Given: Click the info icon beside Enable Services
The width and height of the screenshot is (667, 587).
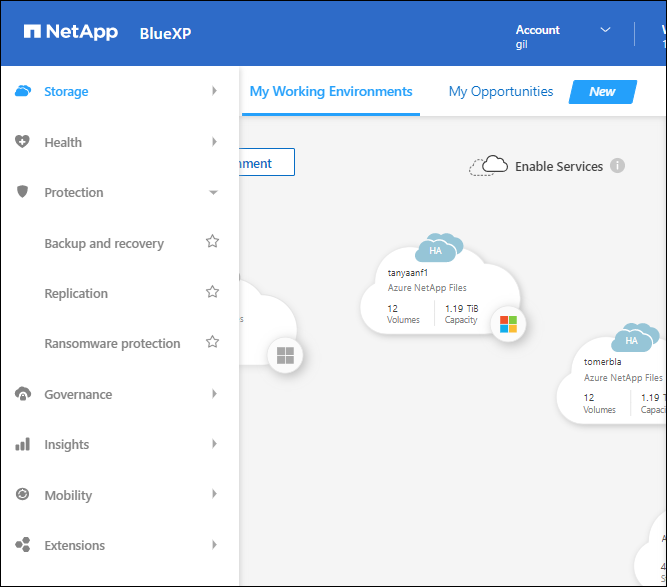Looking at the screenshot, I should tap(617, 166).
